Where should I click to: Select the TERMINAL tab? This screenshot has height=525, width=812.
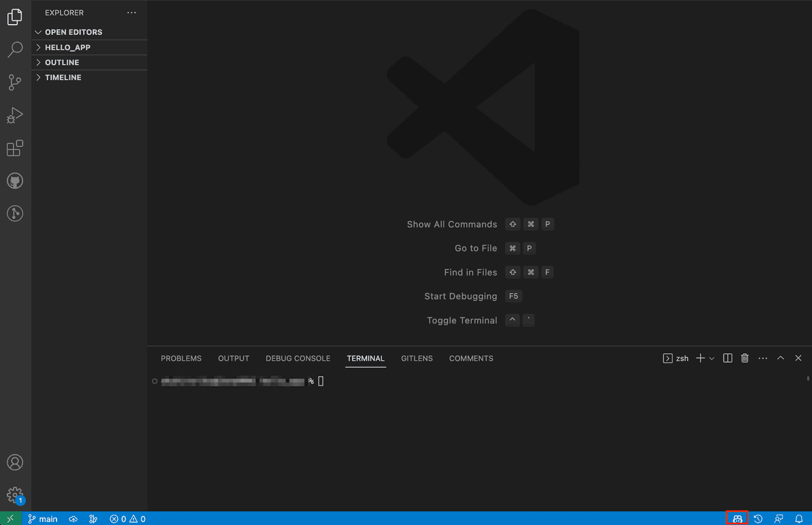(x=366, y=358)
